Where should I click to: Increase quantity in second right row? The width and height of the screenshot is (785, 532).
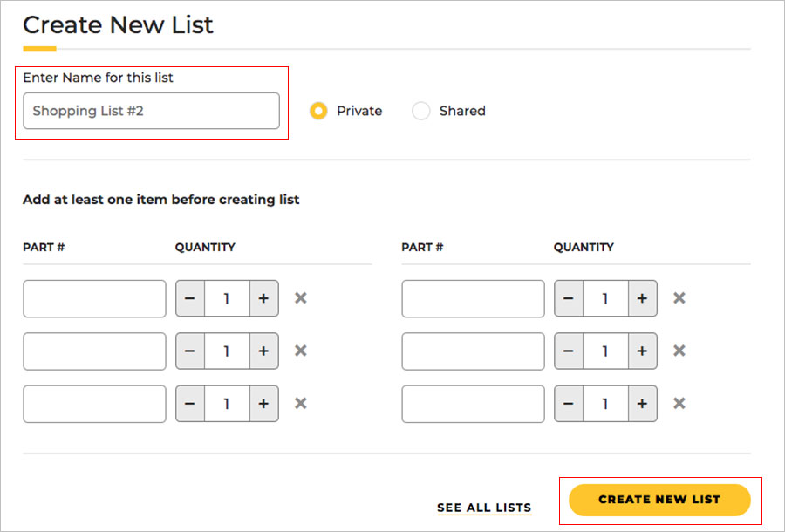(642, 351)
